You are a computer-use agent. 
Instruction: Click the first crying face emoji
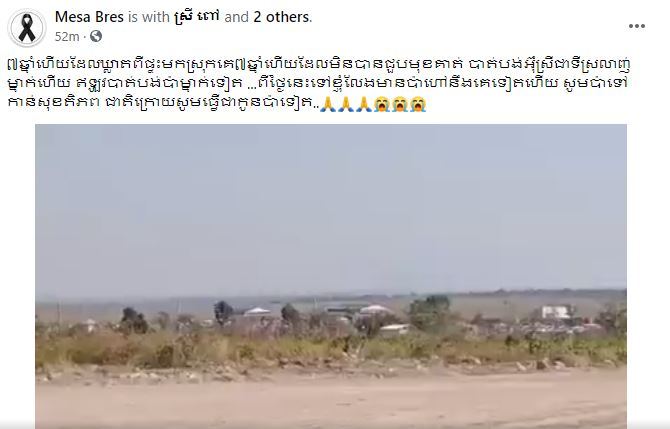(x=382, y=104)
